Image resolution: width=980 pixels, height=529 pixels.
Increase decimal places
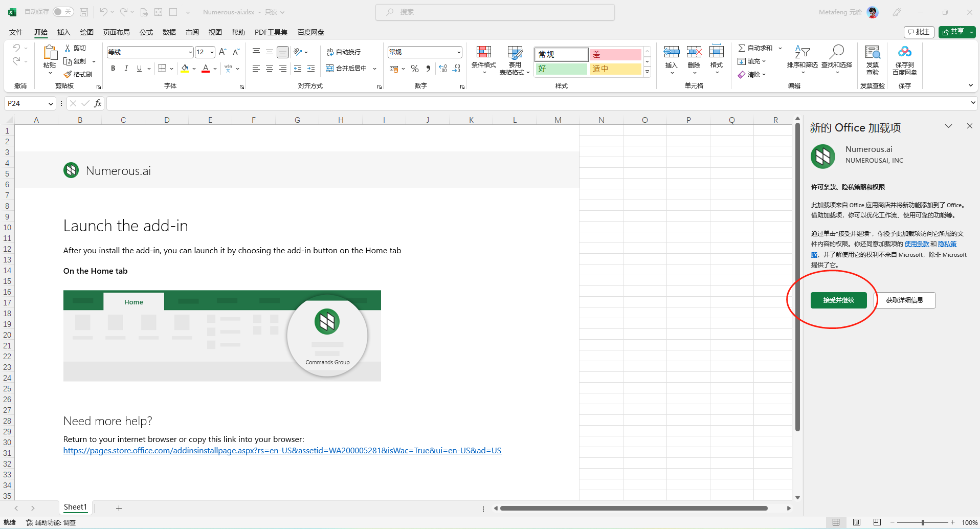pyautogui.click(x=443, y=69)
